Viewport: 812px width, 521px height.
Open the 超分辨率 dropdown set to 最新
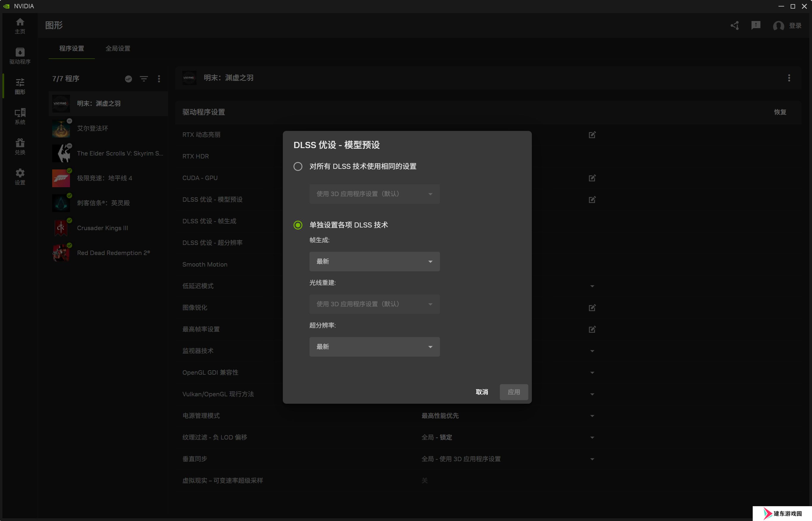[374, 347]
